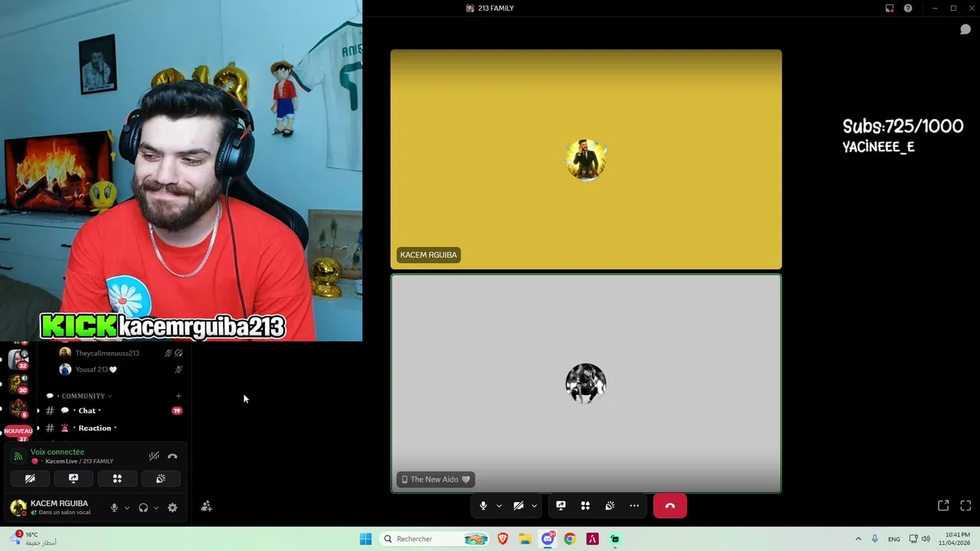Disconnect voice from the Voix connectée panel
Viewport: 980px width, 551px height.
tap(172, 456)
